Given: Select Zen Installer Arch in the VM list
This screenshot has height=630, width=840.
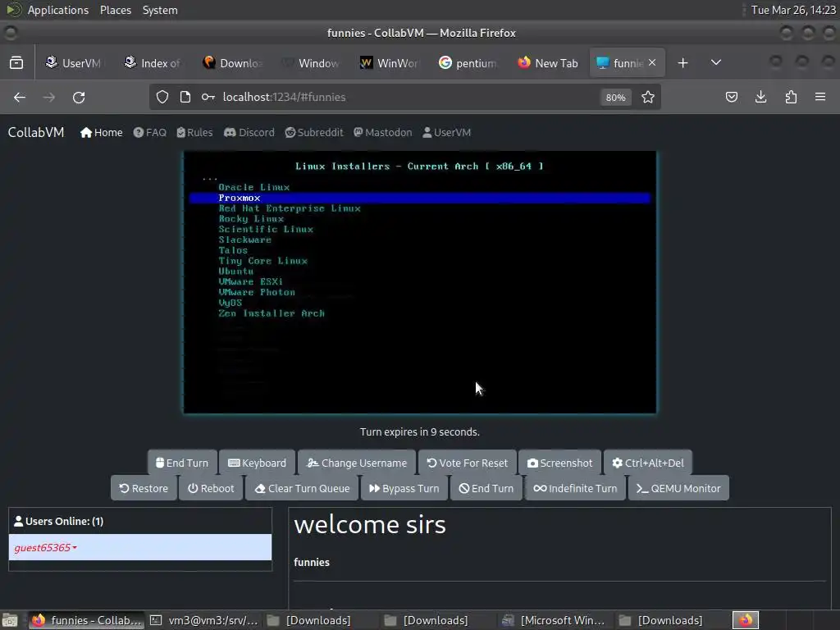Looking at the screenshot, I should tap(272, 313).
